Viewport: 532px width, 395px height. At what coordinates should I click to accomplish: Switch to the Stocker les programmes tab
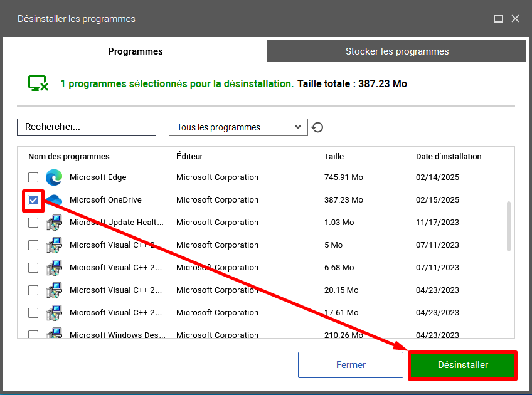(x=396, y=51)
